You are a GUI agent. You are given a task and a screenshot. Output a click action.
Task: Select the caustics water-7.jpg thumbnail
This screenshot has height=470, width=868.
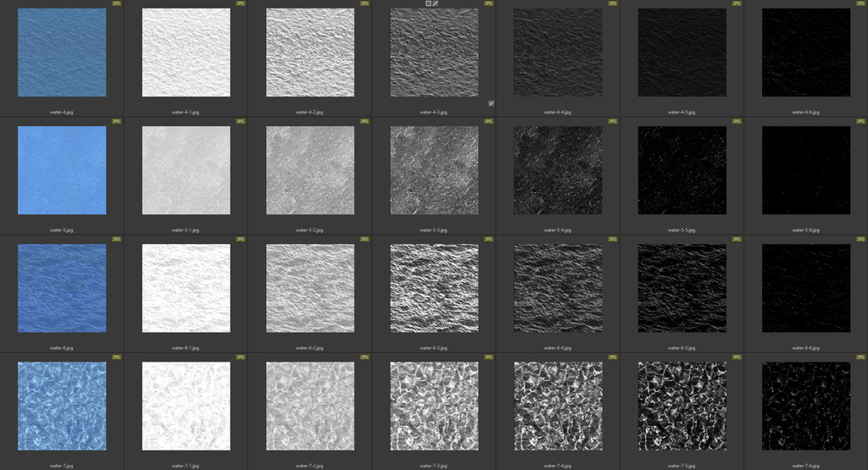click(62, 406)
